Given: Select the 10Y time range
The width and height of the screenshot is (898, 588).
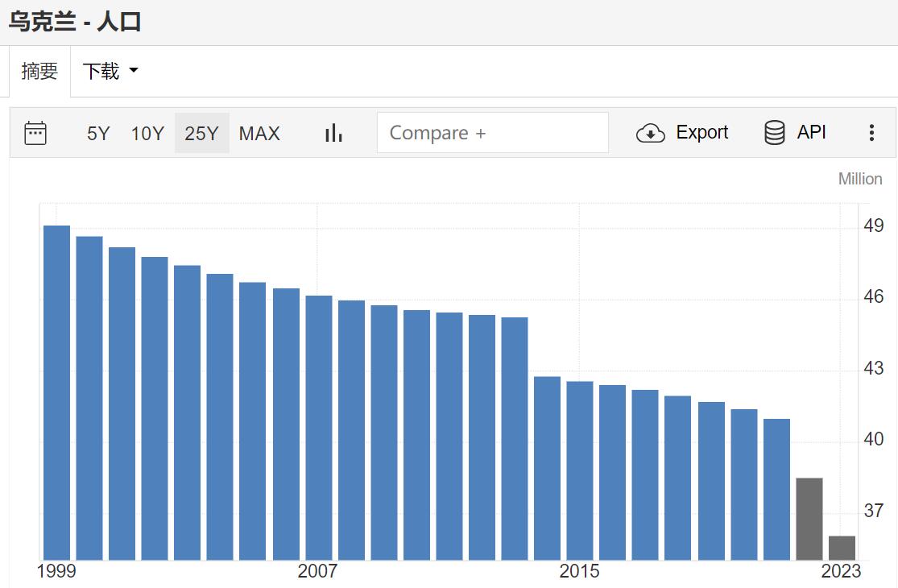Looking at the screenshot, I should click(147, 134).
